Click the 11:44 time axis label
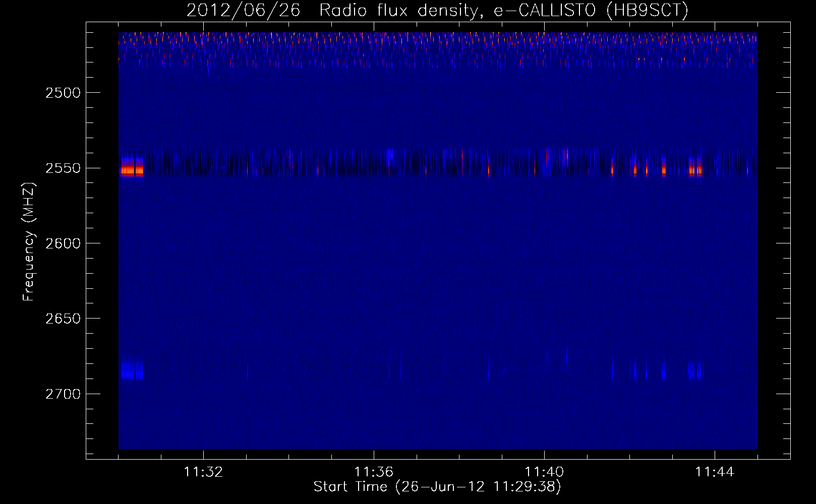The image size is (816, 504). 715,472
